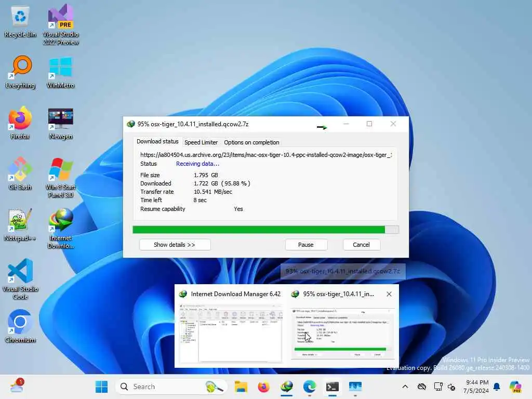Click the 8 sec time left value

coord(200,200)
